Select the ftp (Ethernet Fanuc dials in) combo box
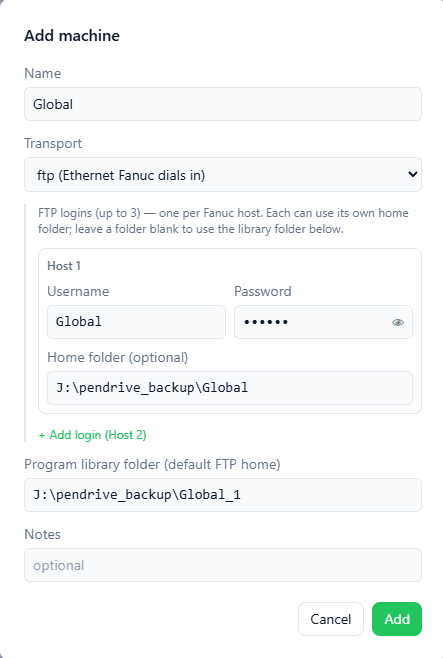The height and width of the screenshot is (658, 443). 223,175
